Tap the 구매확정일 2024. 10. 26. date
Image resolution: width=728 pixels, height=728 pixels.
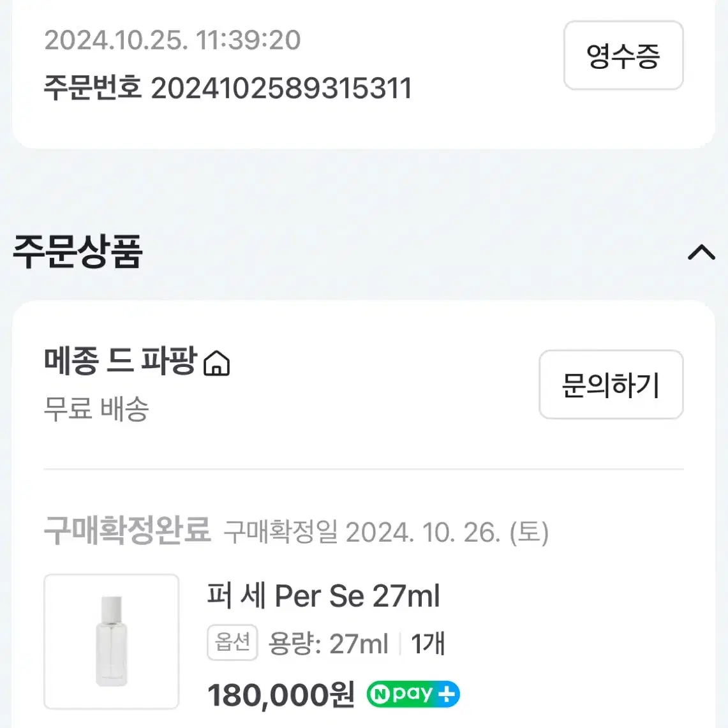[x=386, y=532]
